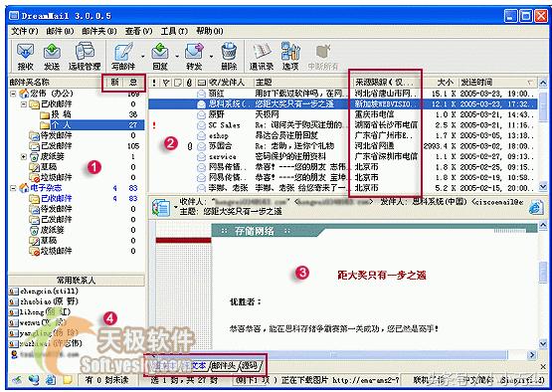Reply to the message using 回复
This screenshot has height=392, width=552.
coord(160,56)
